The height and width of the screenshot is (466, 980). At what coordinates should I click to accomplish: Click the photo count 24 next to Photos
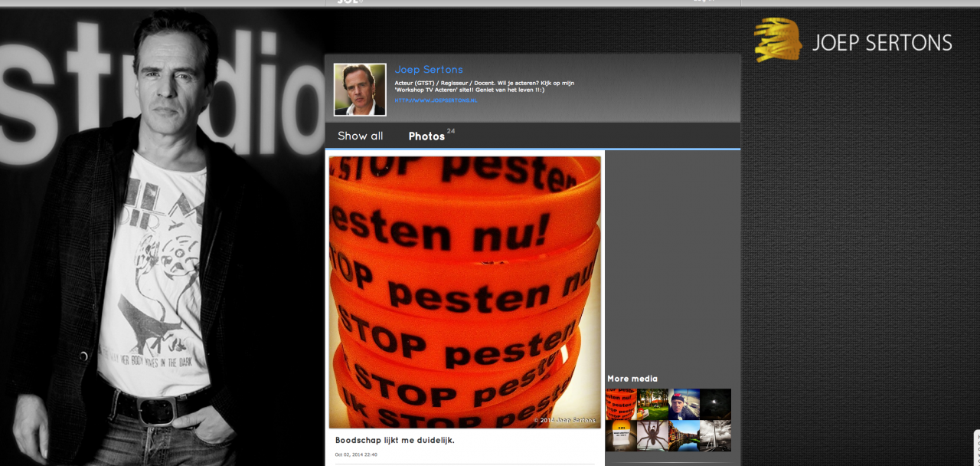451,131
